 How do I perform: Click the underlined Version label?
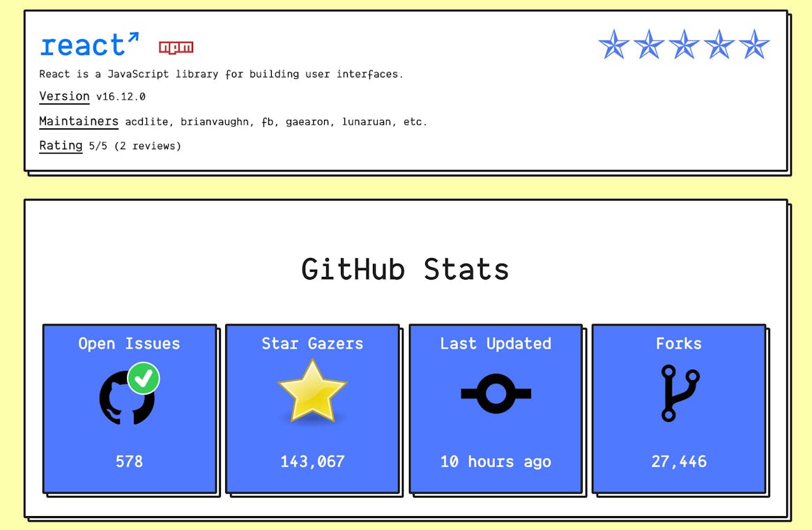[64, 96]
